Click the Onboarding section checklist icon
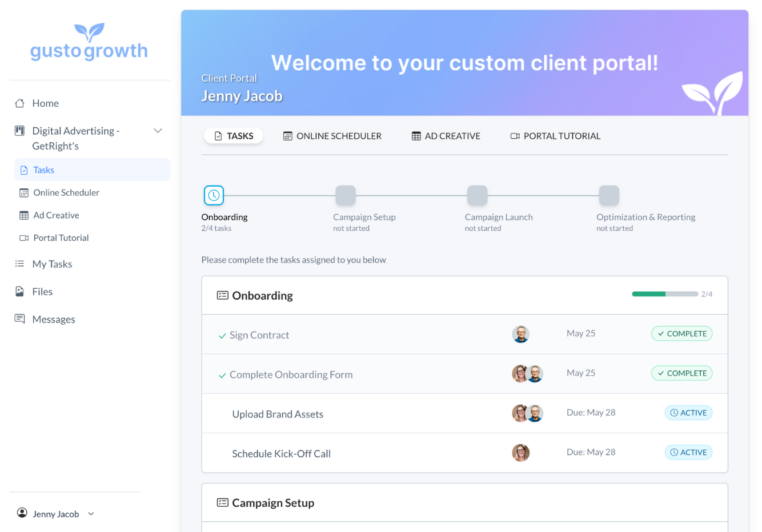Viewport: 762px width, 532px height. pos(223,295)
